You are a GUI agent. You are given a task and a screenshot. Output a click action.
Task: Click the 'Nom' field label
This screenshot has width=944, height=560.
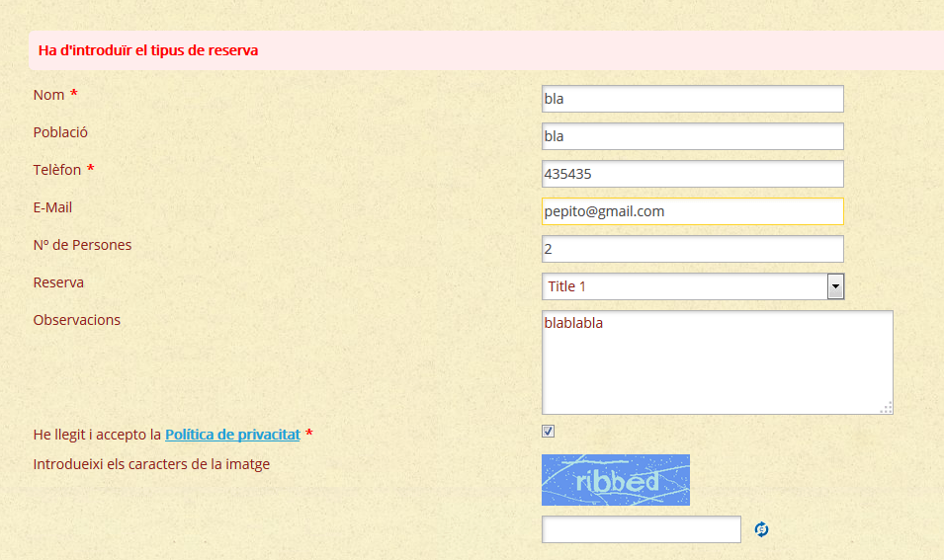coord(48,95)
